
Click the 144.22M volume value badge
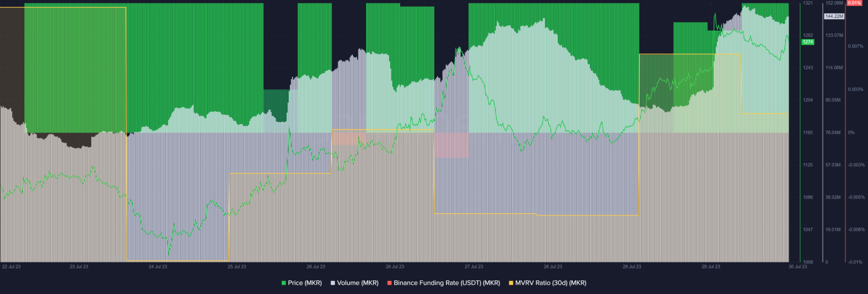pyautogui.click(x=834, y=16)
